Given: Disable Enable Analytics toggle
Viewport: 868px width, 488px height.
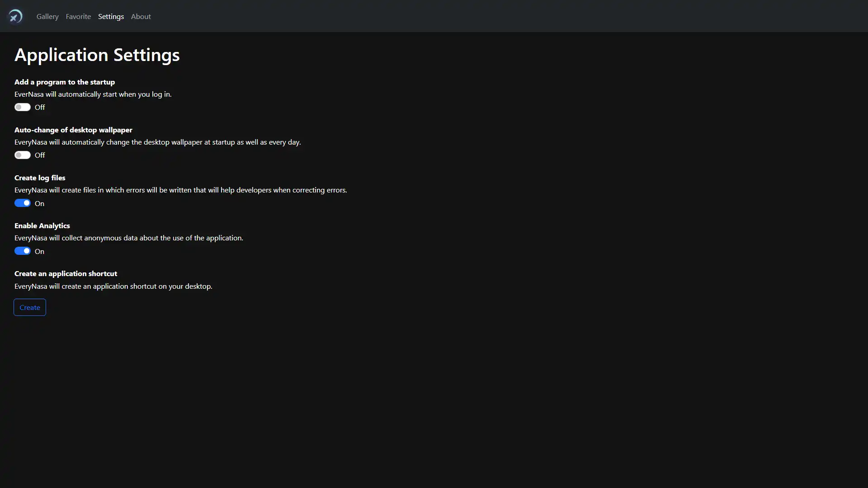Looking at the screenshot, I should tap(22, 251).
